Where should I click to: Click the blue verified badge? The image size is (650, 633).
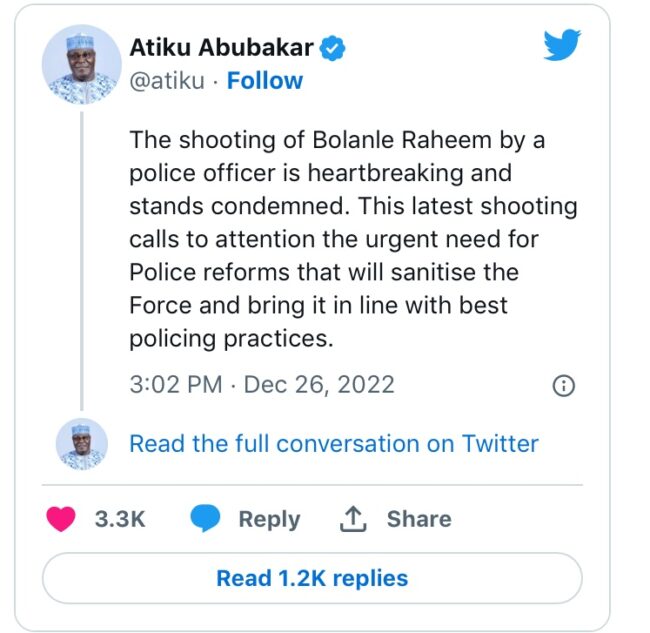(x=333, y=48)
